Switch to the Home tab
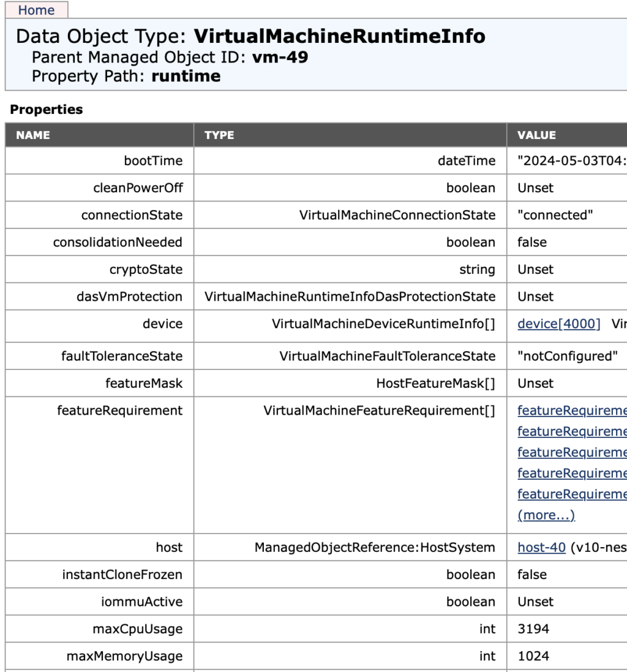This screenshot has width=627, height=672. 37,10
